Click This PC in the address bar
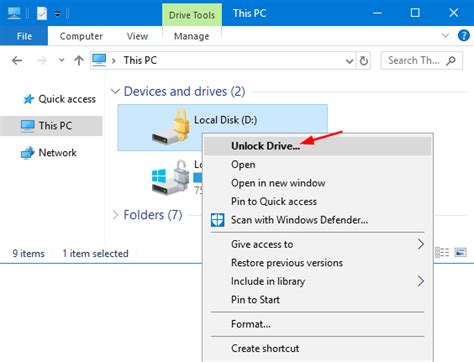The height and width of the screenshot is (362, 474). (x=140, y=60)
